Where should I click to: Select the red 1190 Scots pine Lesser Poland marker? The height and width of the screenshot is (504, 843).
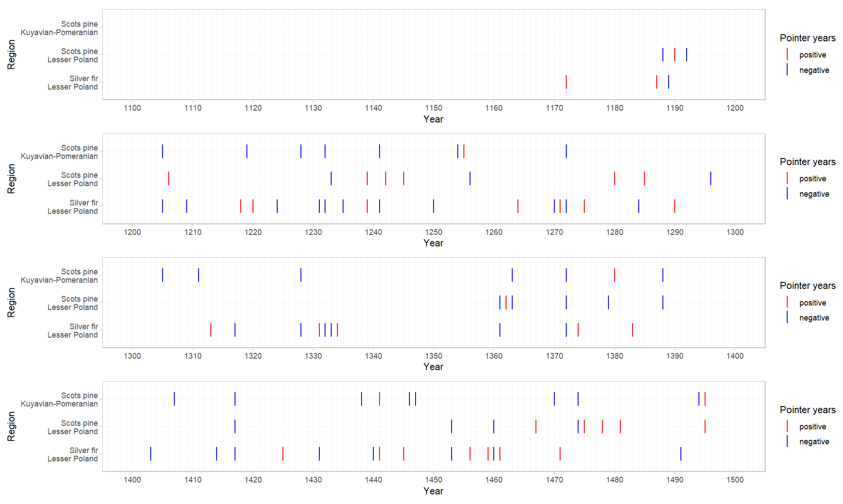pos(674,55)
